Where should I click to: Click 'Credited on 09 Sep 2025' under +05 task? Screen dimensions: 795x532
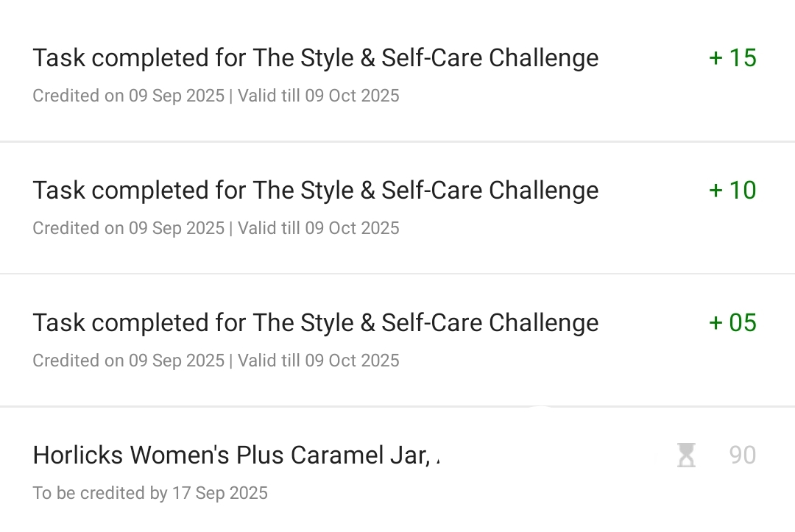[x=128, y=361]
